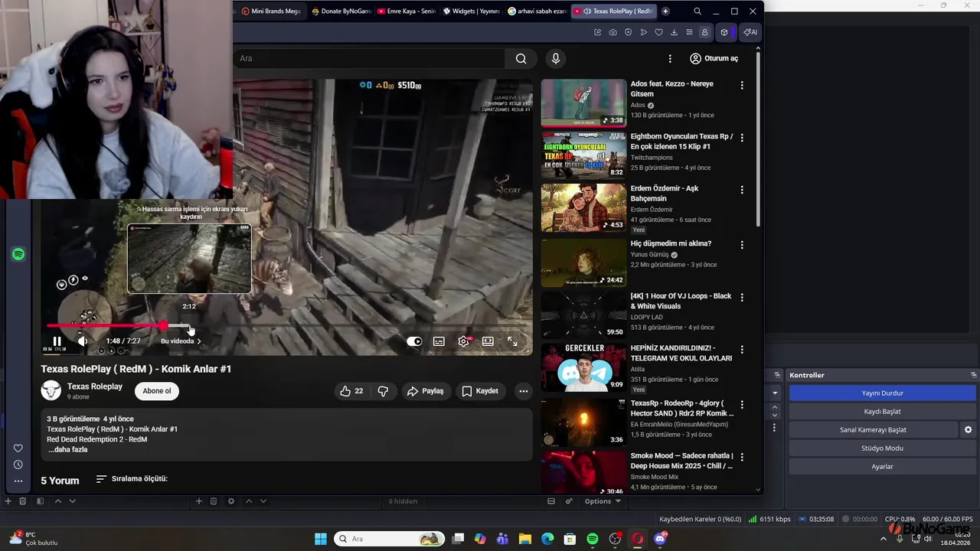This screenshot has width=980, height=551.
Task: Open 'Hiç düşmedim mi aklına?' video thumbnail
Action: tap(583, 263)
